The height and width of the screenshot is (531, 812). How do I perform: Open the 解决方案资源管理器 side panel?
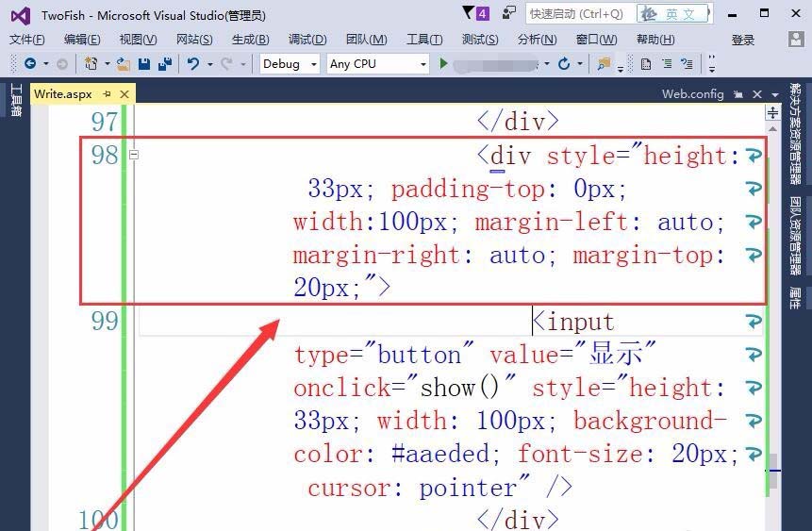[795, 134]
